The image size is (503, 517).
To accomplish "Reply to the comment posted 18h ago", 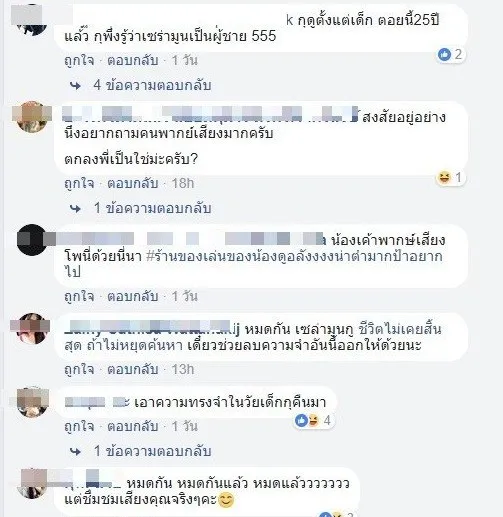I will pos(133,183).
